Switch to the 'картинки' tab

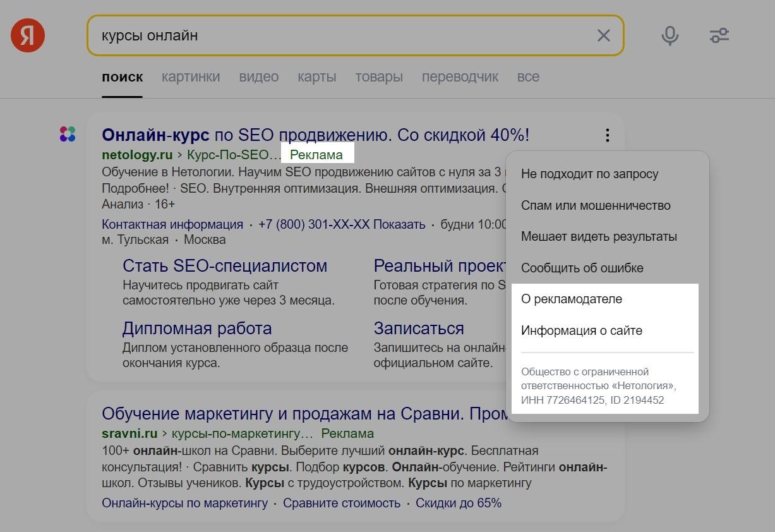tap(191, 77)
